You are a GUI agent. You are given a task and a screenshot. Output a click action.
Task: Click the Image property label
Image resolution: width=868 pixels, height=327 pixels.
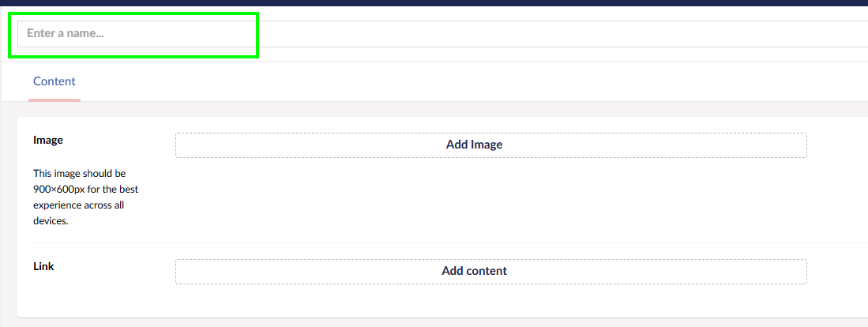point(48,140)
